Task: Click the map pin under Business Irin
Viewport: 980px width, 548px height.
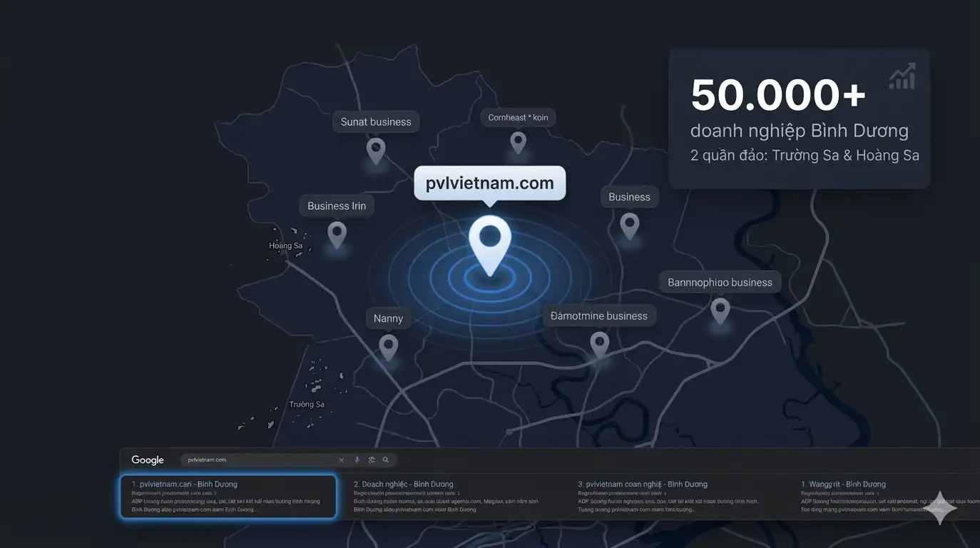Action: [337, 234]
